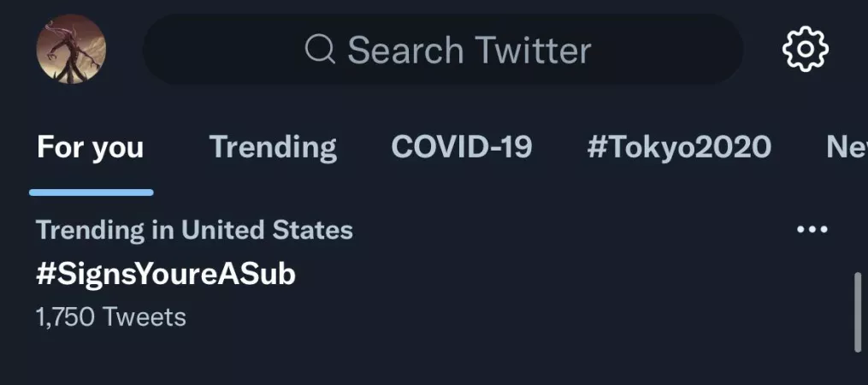
Task: Focus the Search Twitter field
Action: click(x=442, y=50)
